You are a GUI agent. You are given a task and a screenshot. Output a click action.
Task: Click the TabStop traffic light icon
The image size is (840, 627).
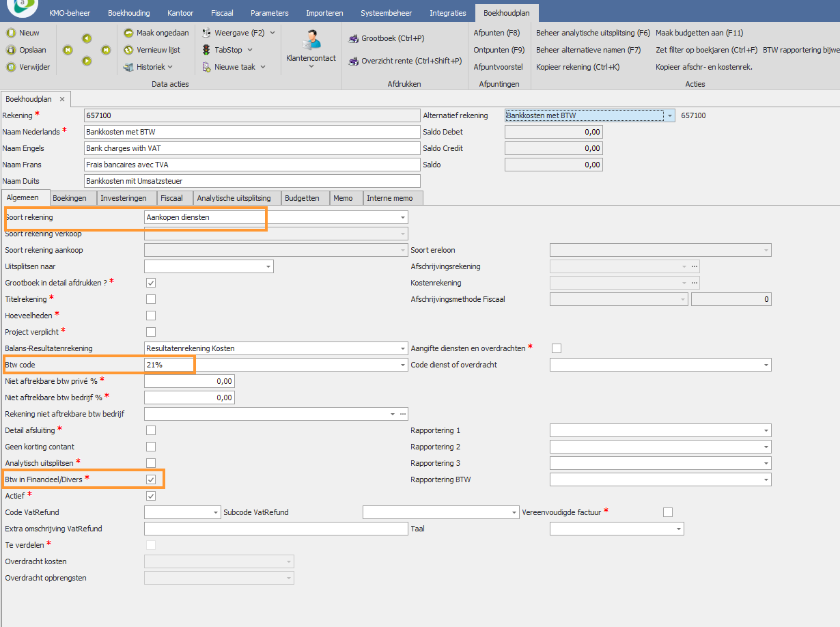[206, 50]
